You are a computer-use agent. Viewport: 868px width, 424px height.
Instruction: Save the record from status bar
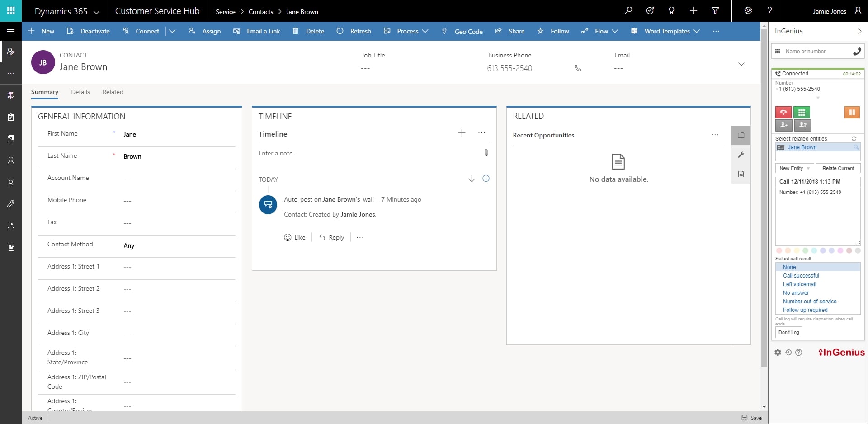pyautogui.click(x=752, y=418)
